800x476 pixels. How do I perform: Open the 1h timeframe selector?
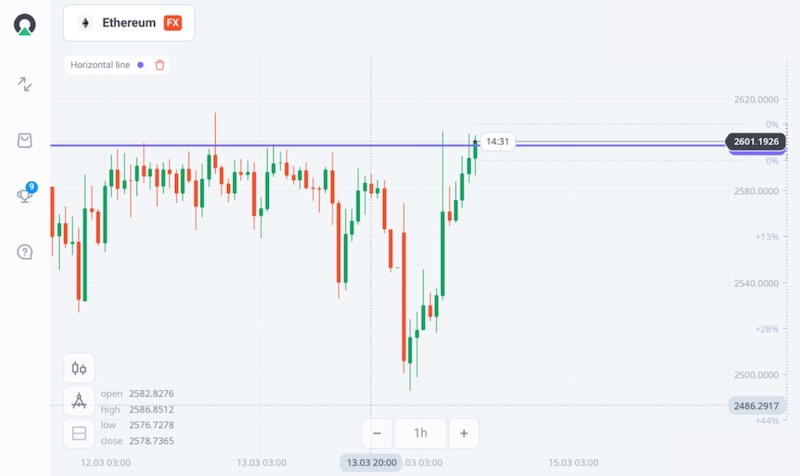coord(420,433)
